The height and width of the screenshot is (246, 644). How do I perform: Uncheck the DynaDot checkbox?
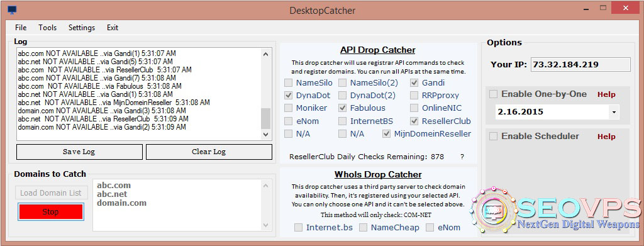[x=289, y=95]
